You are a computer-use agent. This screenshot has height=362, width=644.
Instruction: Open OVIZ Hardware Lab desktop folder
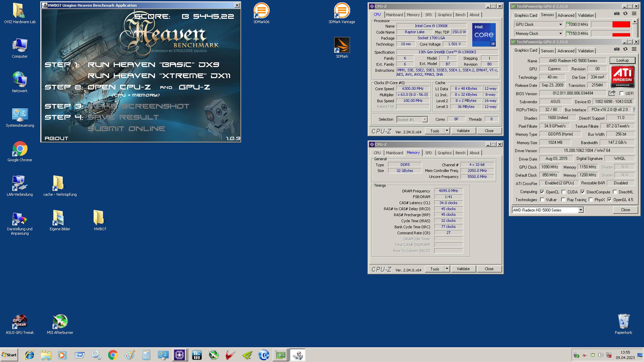point(20,13)
